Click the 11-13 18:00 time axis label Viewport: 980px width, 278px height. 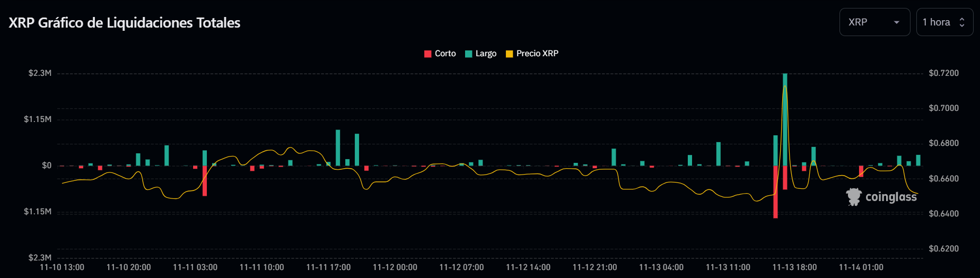(x=794, y=267)
